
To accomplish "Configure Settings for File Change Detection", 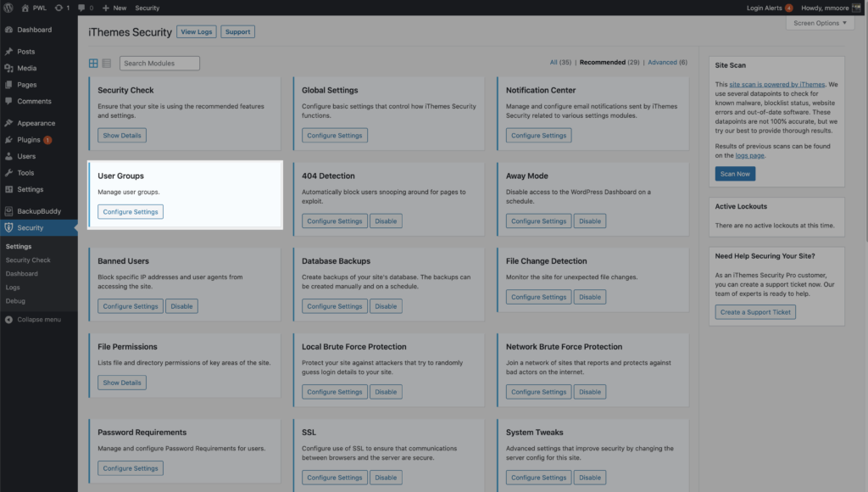I will click(538, 297).
